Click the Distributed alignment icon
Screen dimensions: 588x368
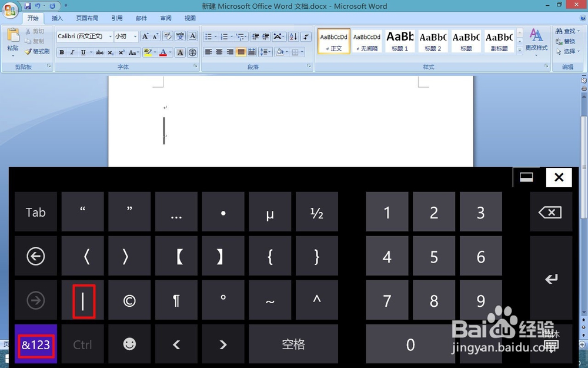252,52
